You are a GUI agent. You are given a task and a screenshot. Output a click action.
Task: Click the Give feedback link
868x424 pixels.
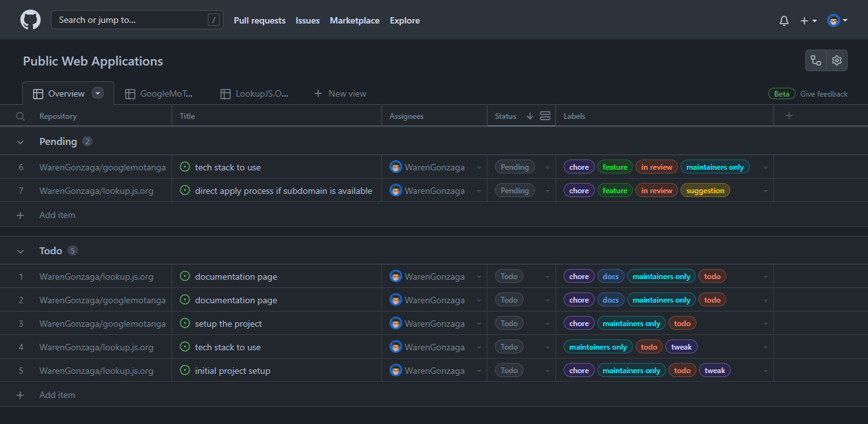click(x=824, y=94)
